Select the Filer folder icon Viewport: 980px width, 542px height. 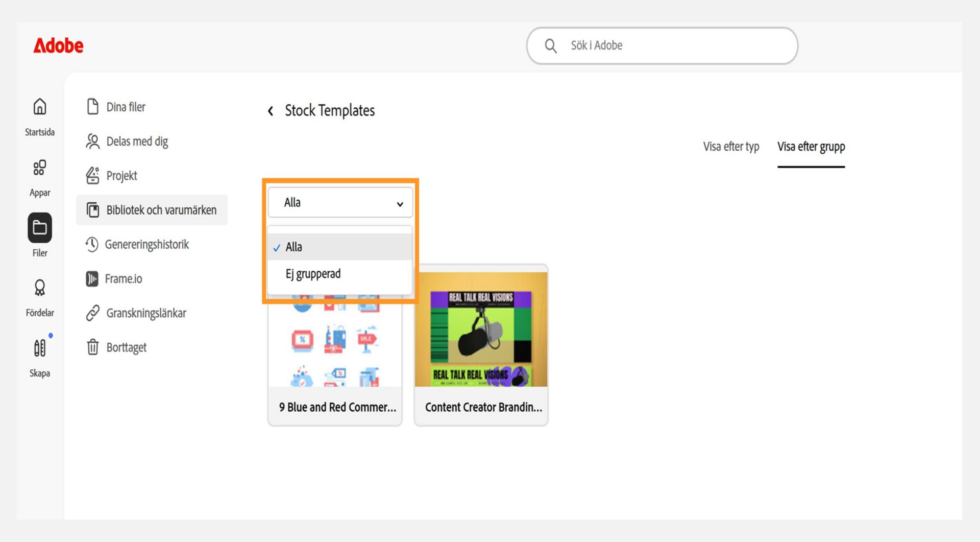pos(40,228)
